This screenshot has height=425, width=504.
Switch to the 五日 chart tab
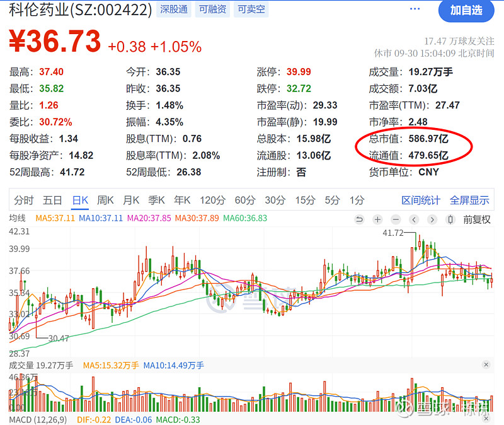52,200
